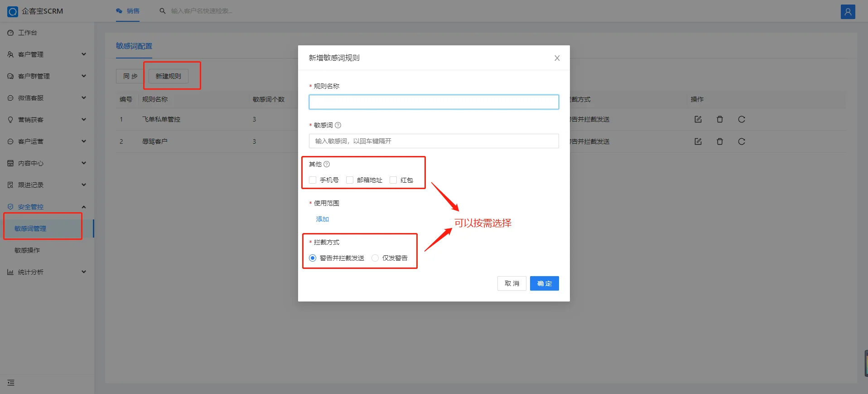Click the 添加 link under 使用范围
The width and height of the screenshot is (868, 394).
(x=323, y=219)
